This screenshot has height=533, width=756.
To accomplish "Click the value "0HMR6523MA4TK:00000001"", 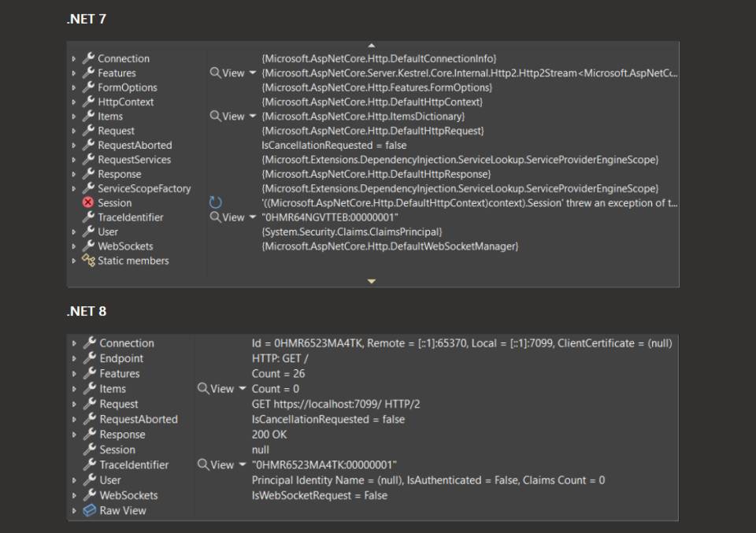I will (324, 465).
